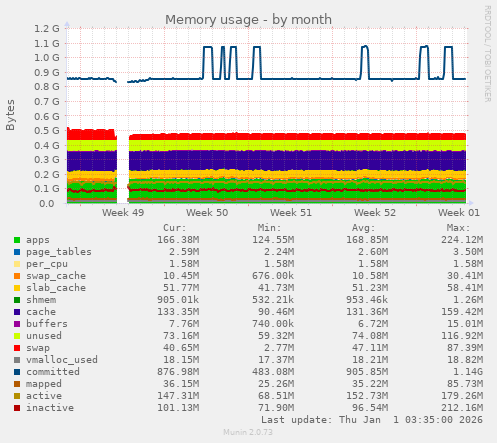Click the lime unused legend swatch
This screenshot has height=443, width=497.
coord(17,336)
